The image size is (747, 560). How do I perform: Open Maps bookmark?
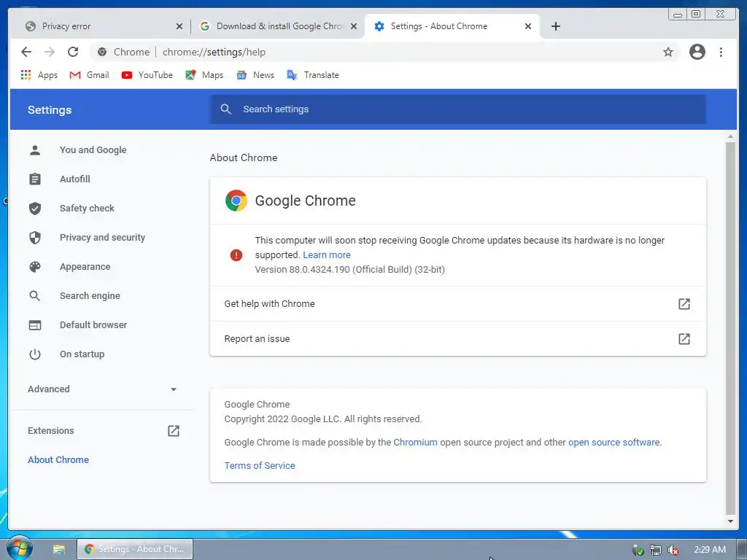click(x=204, y=75)
